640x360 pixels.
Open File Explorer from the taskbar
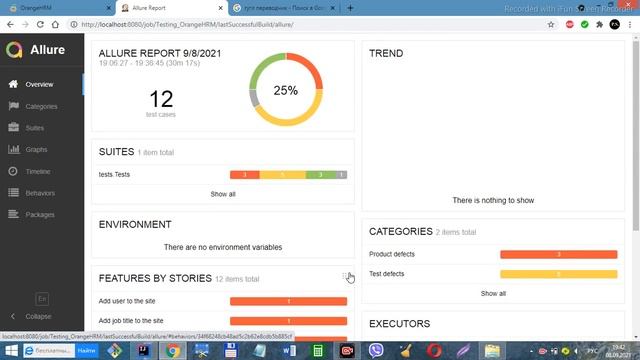[492, 351]
